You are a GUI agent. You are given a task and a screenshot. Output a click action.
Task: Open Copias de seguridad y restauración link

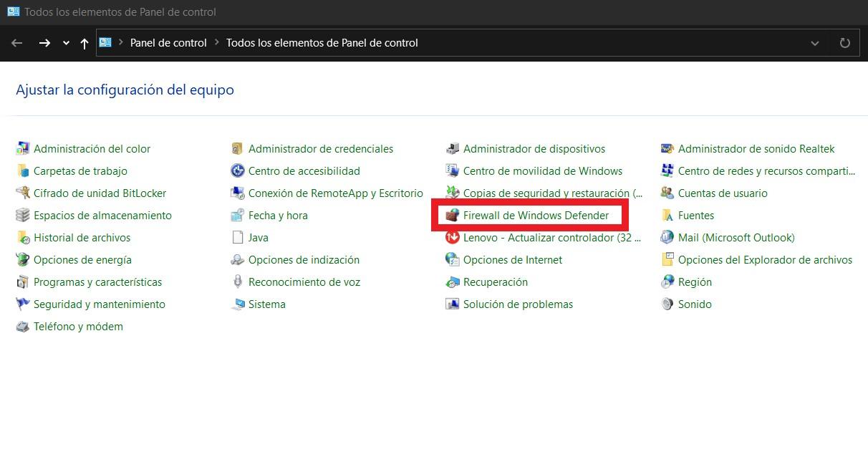553,193
